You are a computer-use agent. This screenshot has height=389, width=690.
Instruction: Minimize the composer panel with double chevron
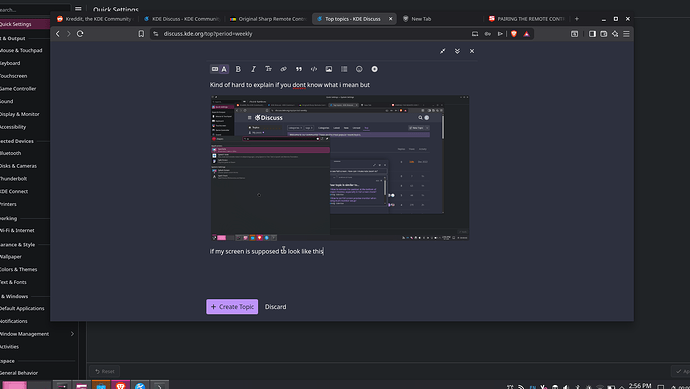[457, 51]
